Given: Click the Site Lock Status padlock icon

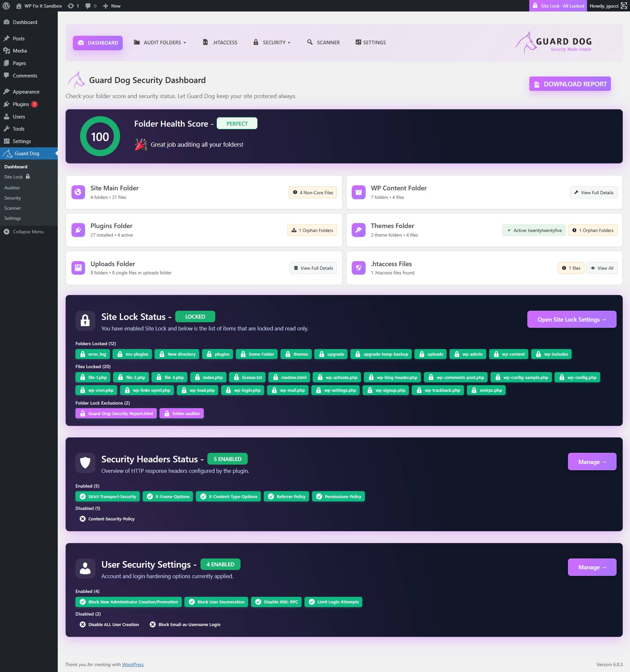Looking at the screenshot, I should click(x=85, y=320).
